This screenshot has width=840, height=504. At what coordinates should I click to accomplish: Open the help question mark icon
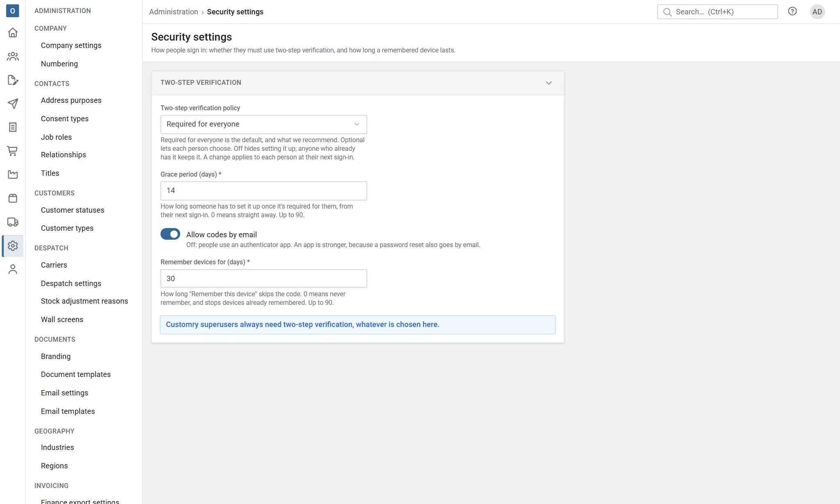pos(792,11)
